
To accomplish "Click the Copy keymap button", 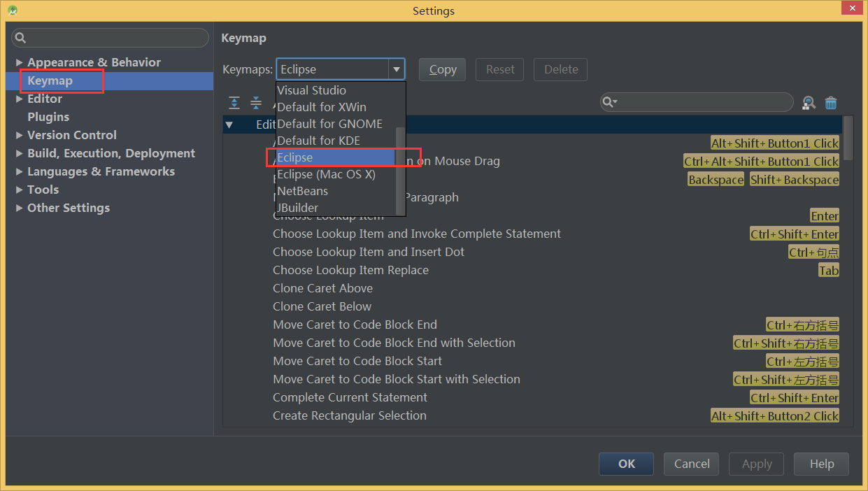I will click(443, 69).
